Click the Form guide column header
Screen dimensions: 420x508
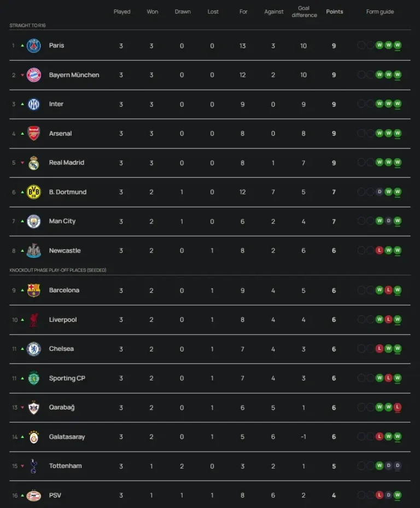tap(380, 11)
